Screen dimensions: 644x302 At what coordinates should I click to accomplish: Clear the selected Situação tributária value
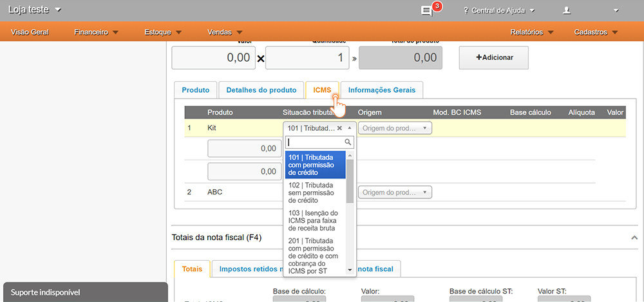[x=339, y=128]
